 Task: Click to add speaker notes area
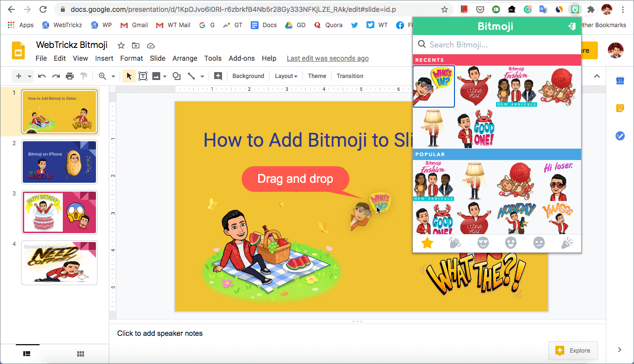click(x=357, y=333)
